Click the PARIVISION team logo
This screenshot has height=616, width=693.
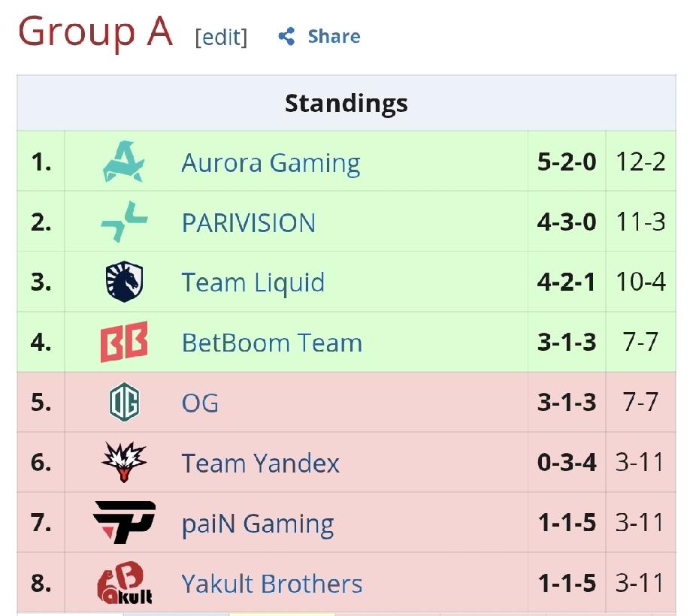124,222
